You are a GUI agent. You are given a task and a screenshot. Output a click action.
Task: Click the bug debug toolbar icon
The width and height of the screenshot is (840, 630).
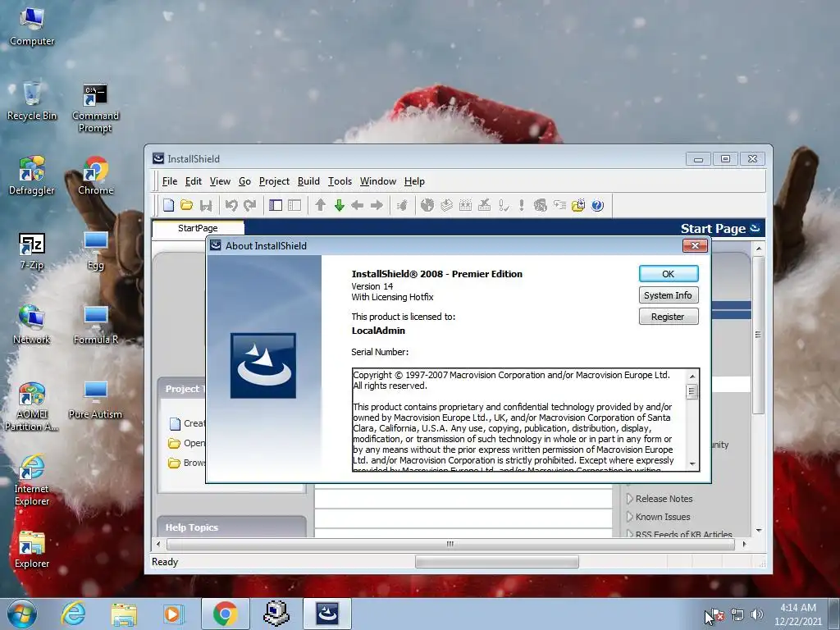(x=402, y=205)
